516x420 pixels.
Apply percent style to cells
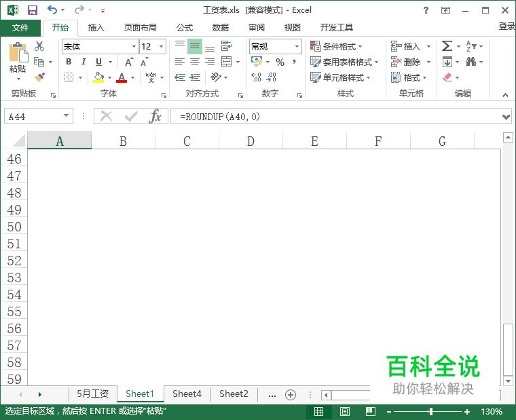280,62
